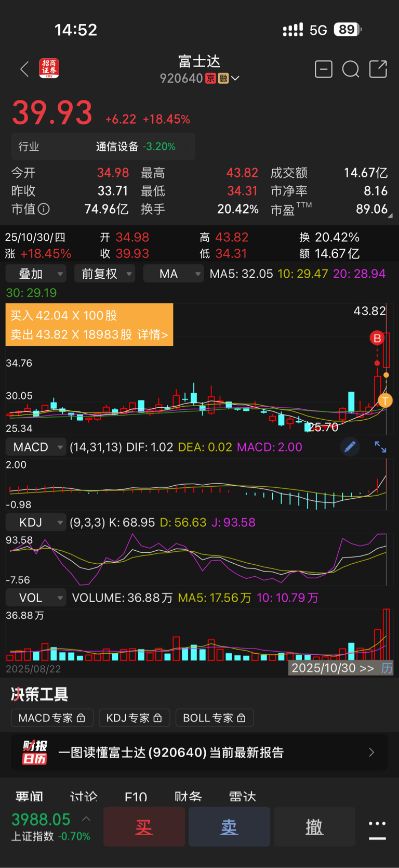Tap the battery 89 status indicator
Image resolution: width=399 pixels, height=868 pixels.
click(x=348, y=30)
